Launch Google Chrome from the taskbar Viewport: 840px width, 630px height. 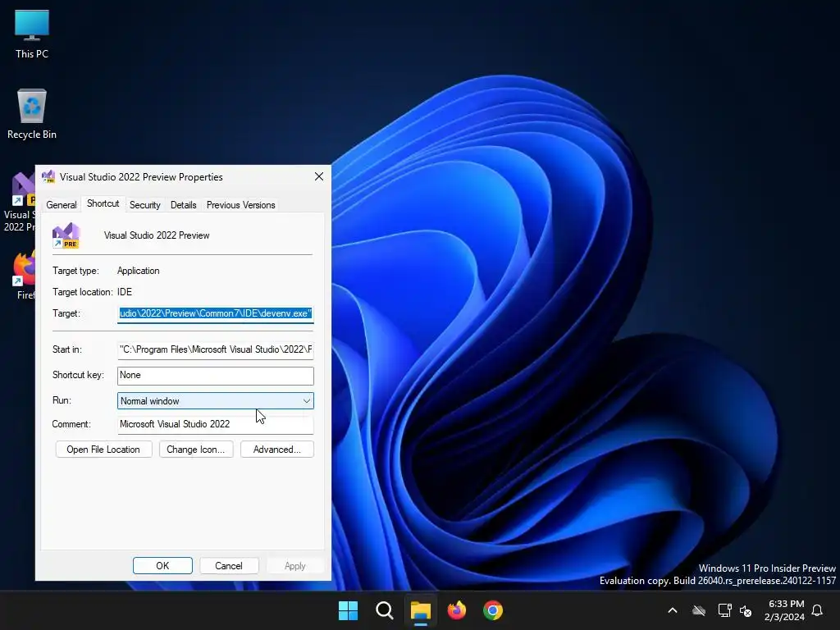tap(493, 610)
